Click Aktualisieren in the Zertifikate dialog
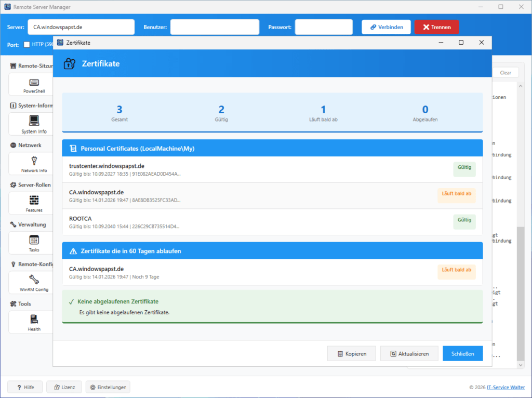 [409, 353]
